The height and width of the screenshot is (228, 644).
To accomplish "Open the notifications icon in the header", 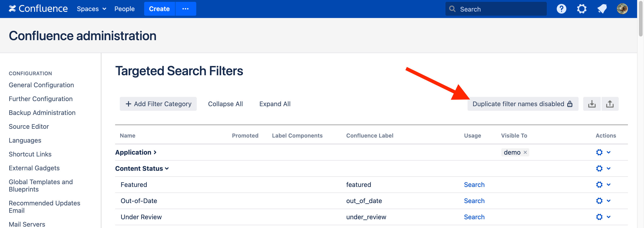I will (x=602, y=9).
